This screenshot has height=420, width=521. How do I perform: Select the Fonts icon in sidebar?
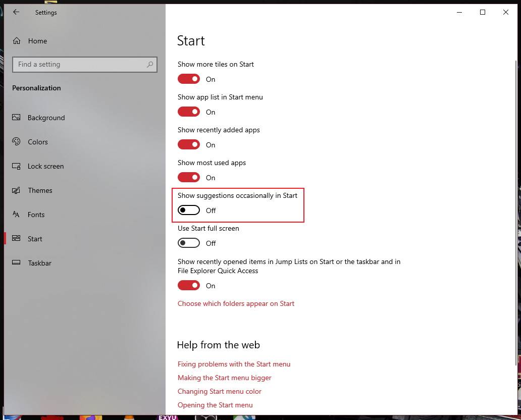17,215
